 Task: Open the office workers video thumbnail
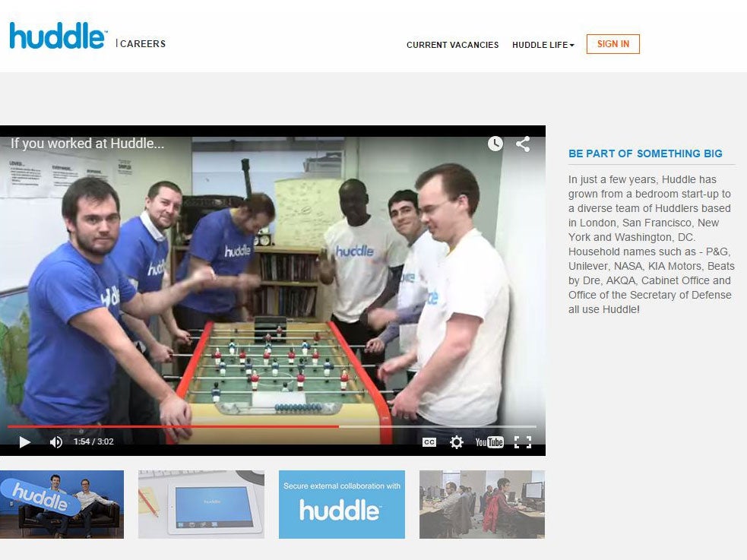tap(482, 505)
